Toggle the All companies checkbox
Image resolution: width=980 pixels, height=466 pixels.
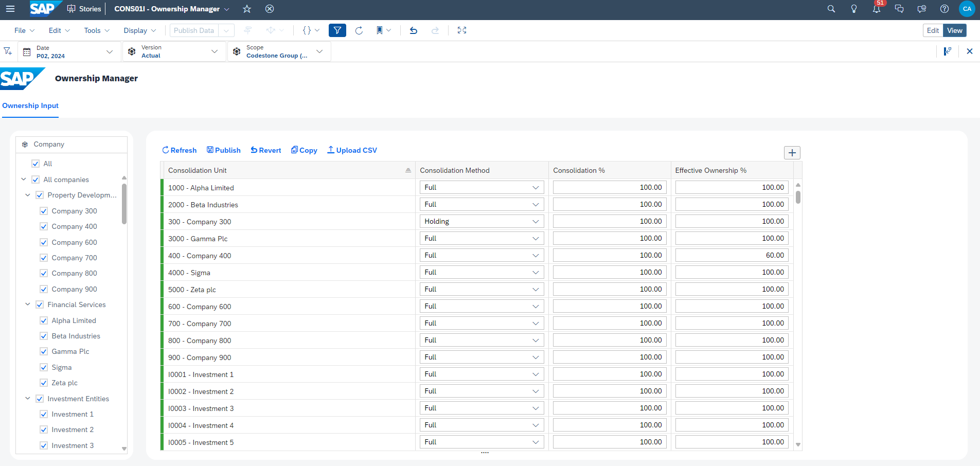(35, 180)
